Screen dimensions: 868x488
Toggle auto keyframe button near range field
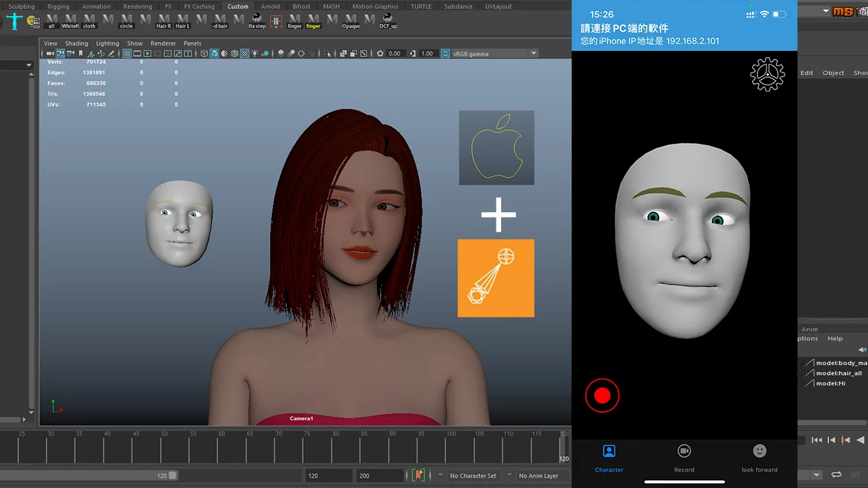pyautogui.click(x=418, y=475)
